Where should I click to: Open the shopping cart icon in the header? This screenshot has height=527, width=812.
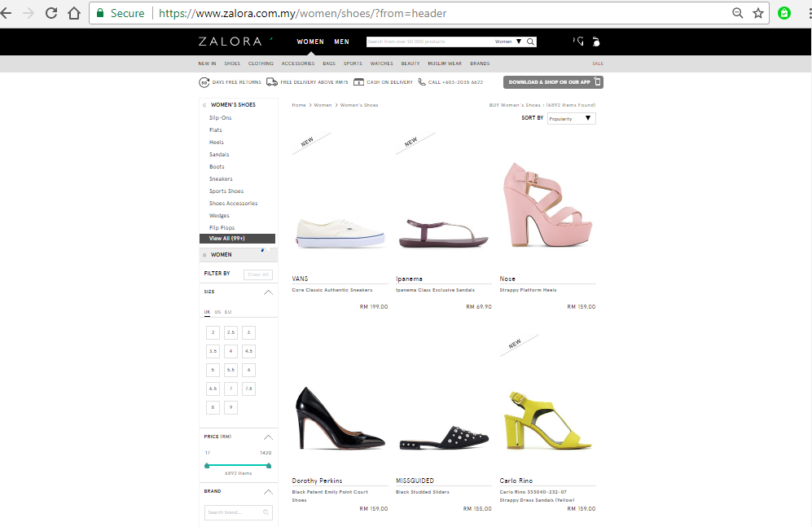[x=596, y=42]
